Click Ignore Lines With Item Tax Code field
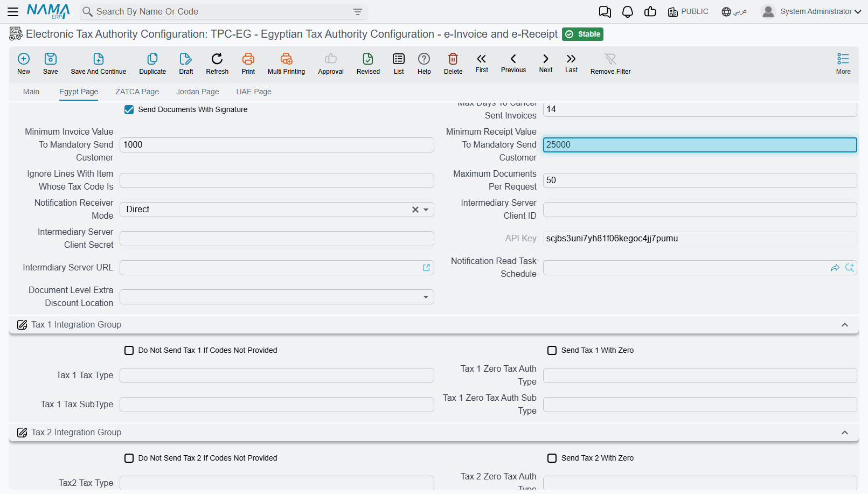 pos(277,180)
